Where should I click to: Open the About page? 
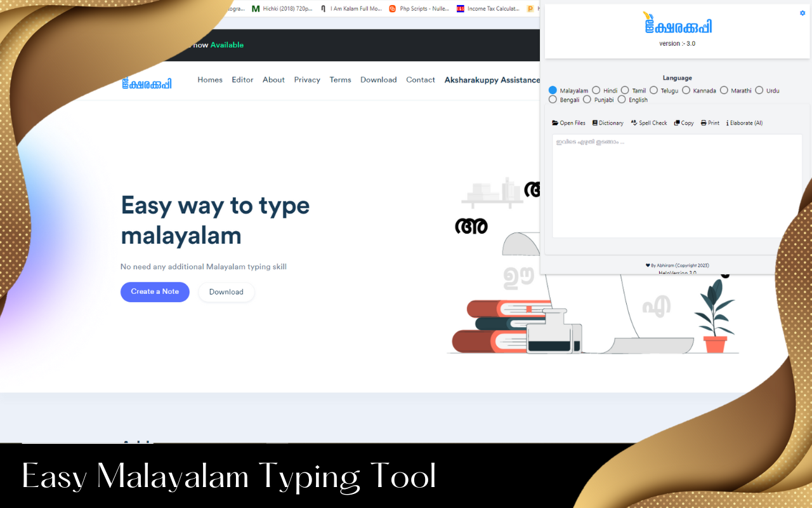tap(273, 80)
